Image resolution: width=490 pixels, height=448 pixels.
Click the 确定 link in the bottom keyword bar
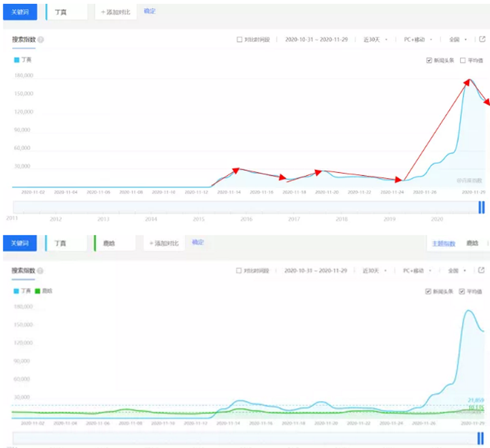(197, 242)
